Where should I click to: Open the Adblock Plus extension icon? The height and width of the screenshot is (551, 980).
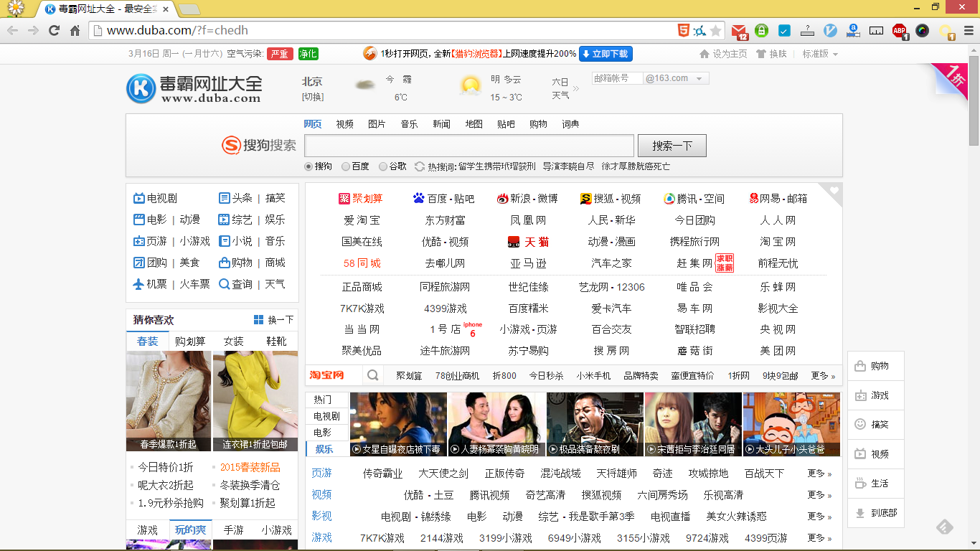[900, 30]
